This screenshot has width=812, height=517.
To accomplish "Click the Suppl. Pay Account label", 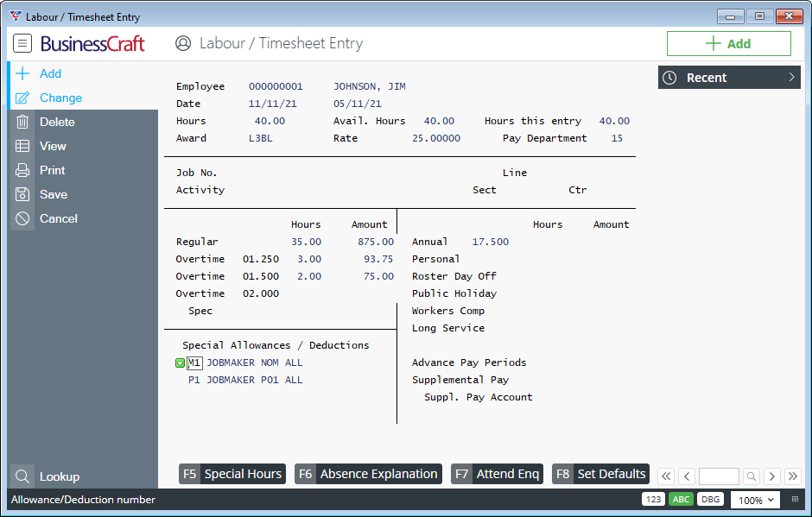I will [x=478, y=397].
